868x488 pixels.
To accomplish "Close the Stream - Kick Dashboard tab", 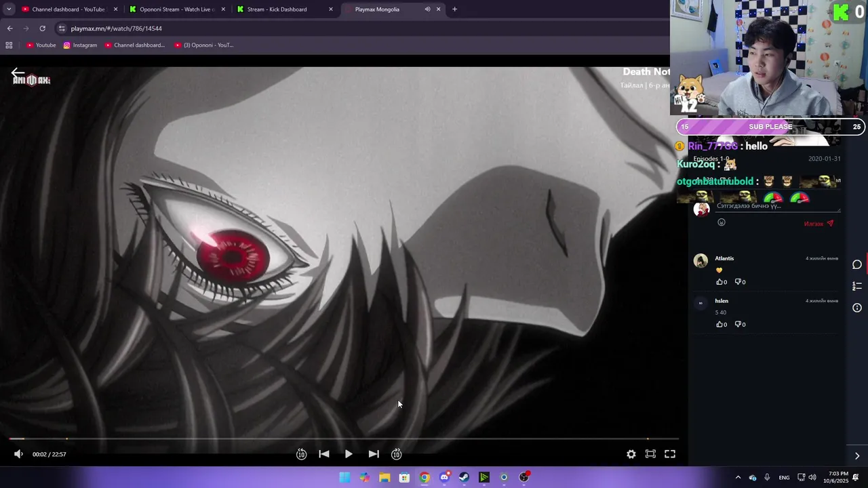I will click(331, 9).
